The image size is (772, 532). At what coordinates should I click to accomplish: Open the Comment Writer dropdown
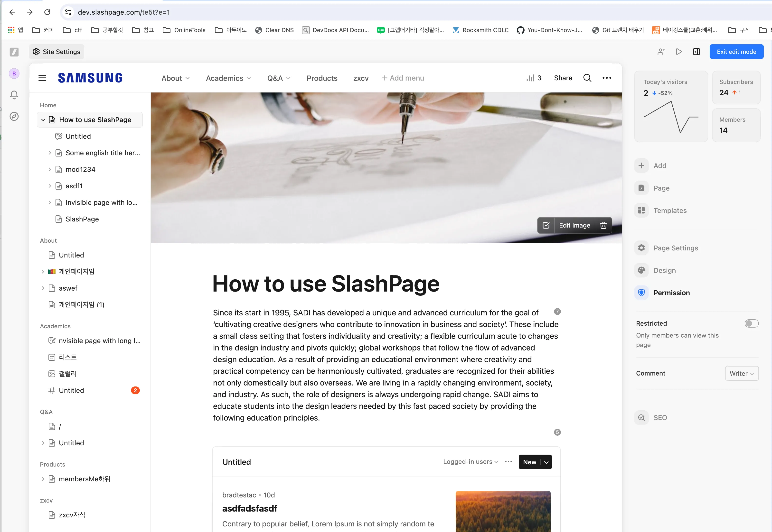click(742, 373)
